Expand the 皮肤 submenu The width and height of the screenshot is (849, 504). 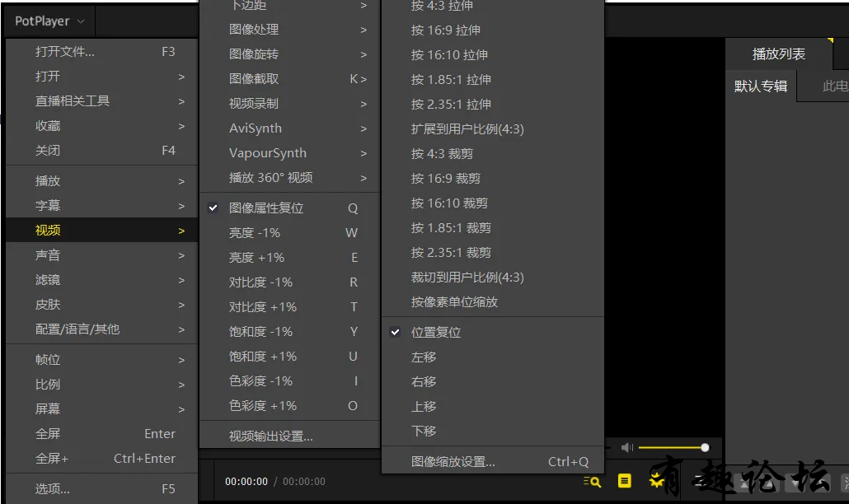[101, 305]
